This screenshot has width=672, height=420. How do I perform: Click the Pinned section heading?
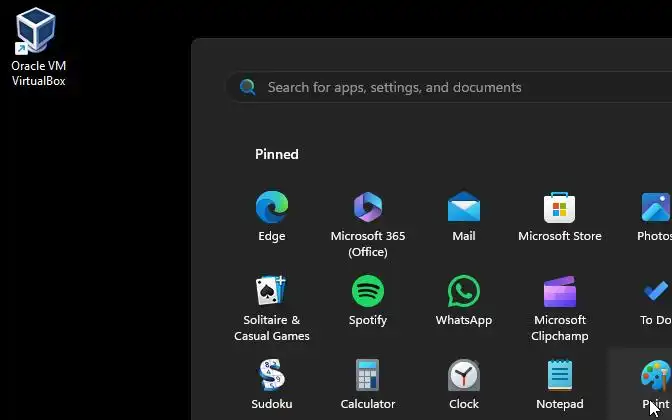coord(277,154)
